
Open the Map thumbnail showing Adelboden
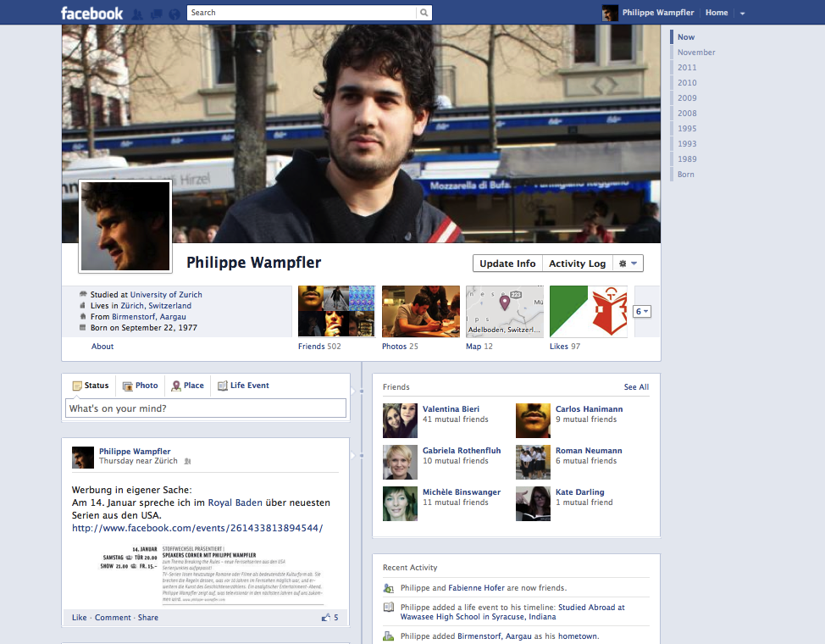click(x=504, y=311)
